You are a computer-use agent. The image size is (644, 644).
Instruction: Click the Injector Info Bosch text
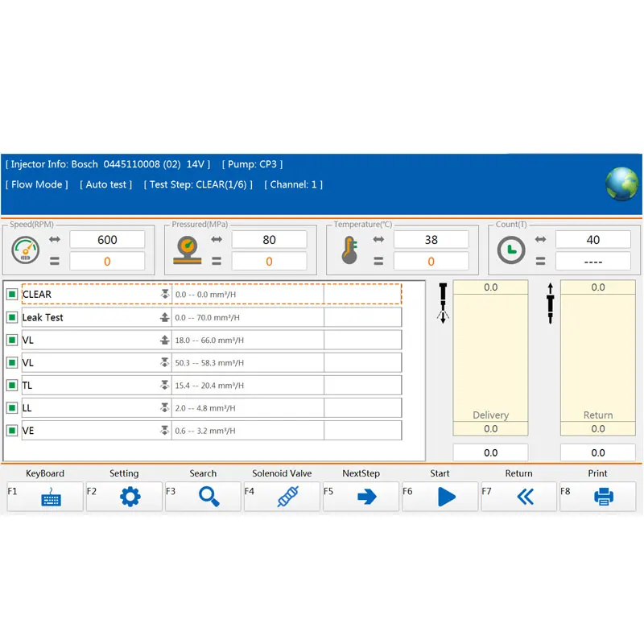click(108, 164)
